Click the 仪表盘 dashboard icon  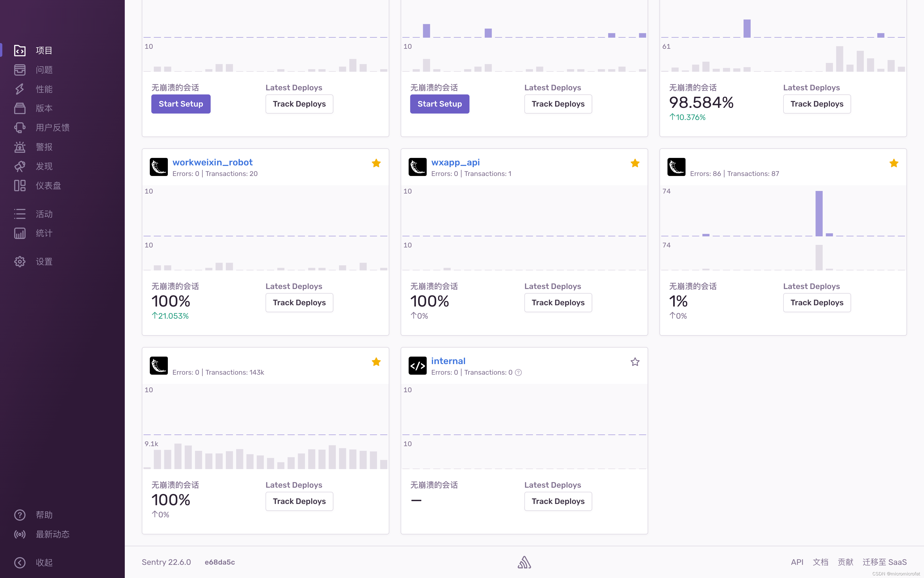[20, 186]
